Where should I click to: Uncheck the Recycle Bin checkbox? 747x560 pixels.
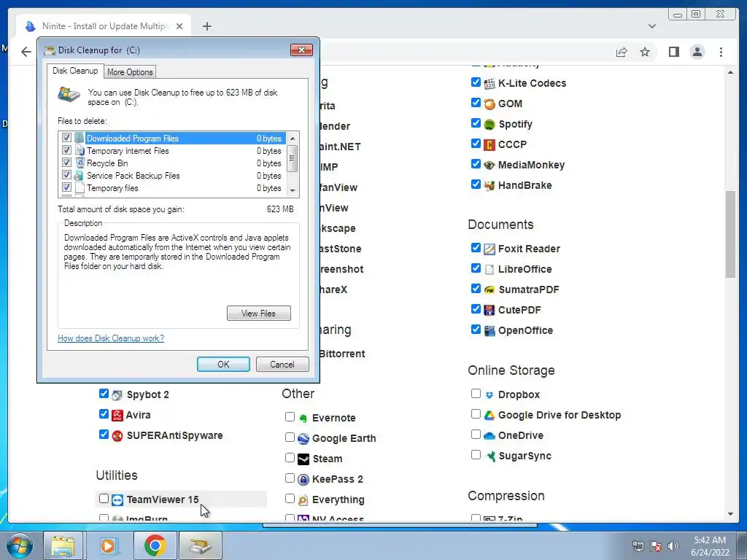point(66,163)
